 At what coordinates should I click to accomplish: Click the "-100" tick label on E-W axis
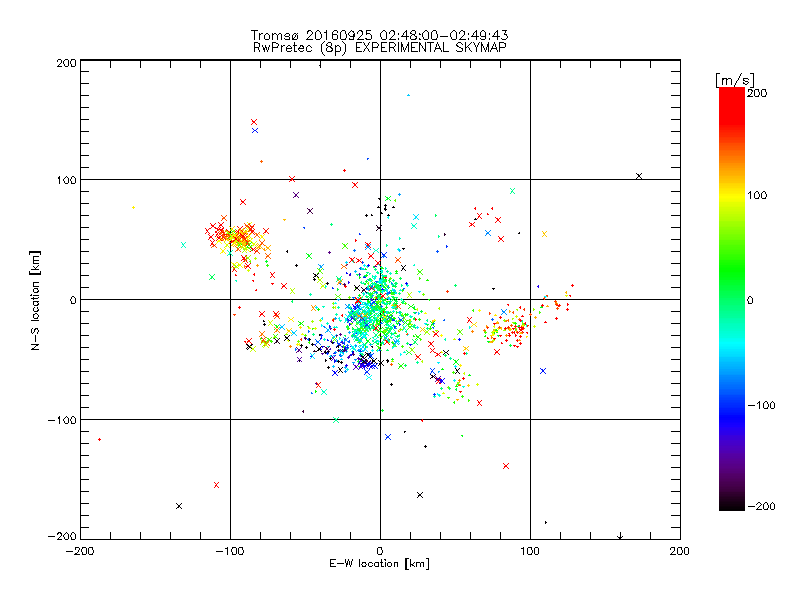coord(230,552)
